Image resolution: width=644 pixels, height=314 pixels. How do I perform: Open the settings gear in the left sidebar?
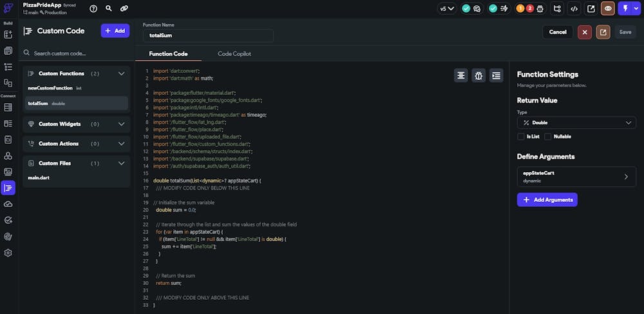(8, 253)
